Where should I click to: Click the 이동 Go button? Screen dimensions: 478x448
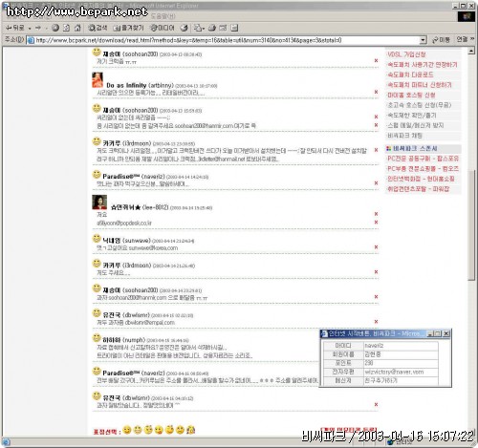(x=441, y=40)
